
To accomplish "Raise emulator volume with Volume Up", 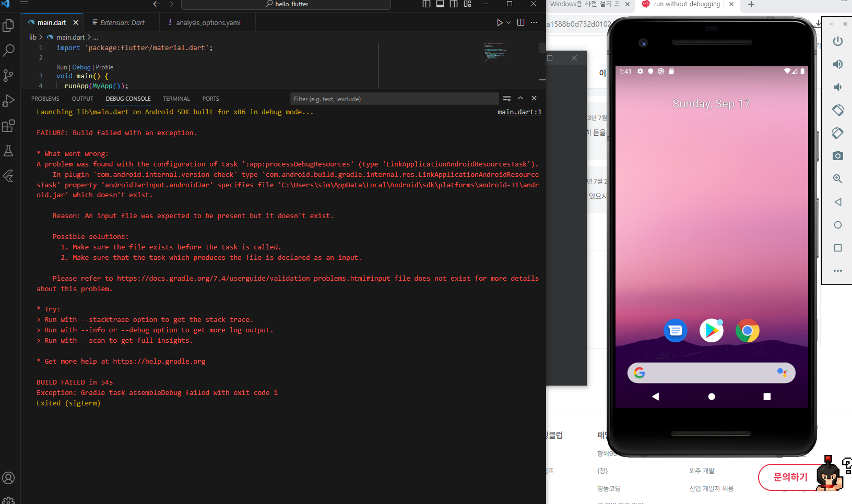I will (x=838, y=64).
